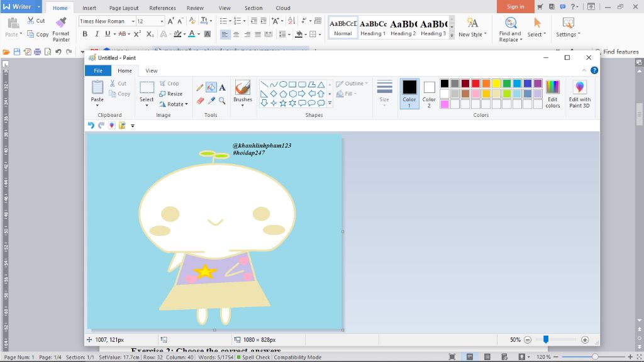Viewport: 644px width, 362px height.
Task: Click the Paint Undo arrow
Action: [x=91, y=126]
